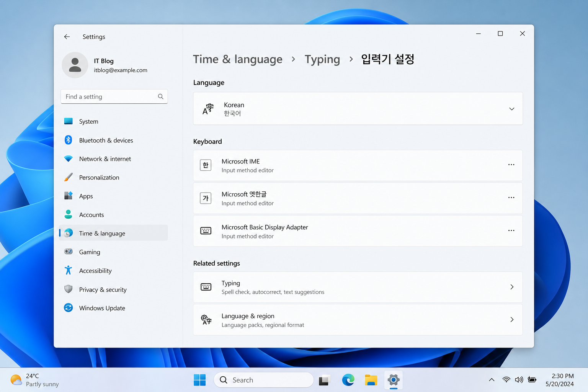
Task: Click the Time & language sidebar label
Action: click(102, 234)
